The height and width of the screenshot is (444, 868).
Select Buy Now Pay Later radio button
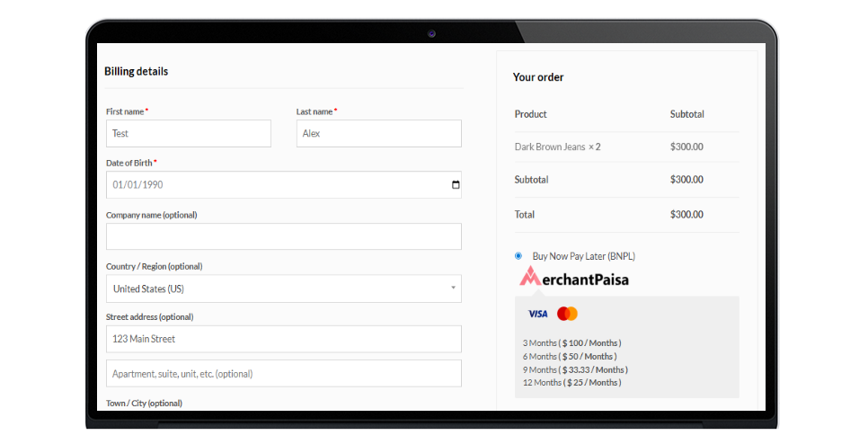[x=518, y=256]
